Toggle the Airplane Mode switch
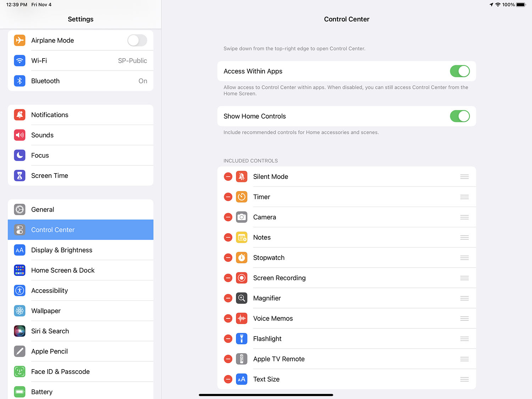The height and width of the screenshot is (399, 532). point(137,40)
